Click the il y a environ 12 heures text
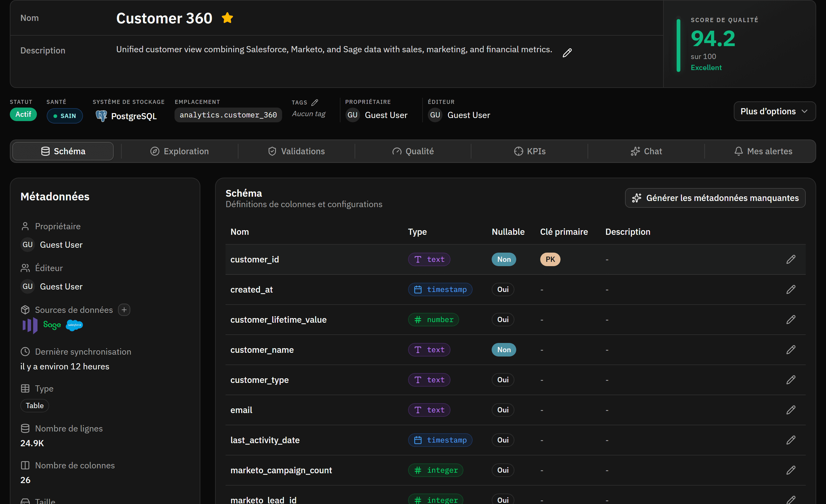Viewport: 826px width, 504px height. point(65,367)
